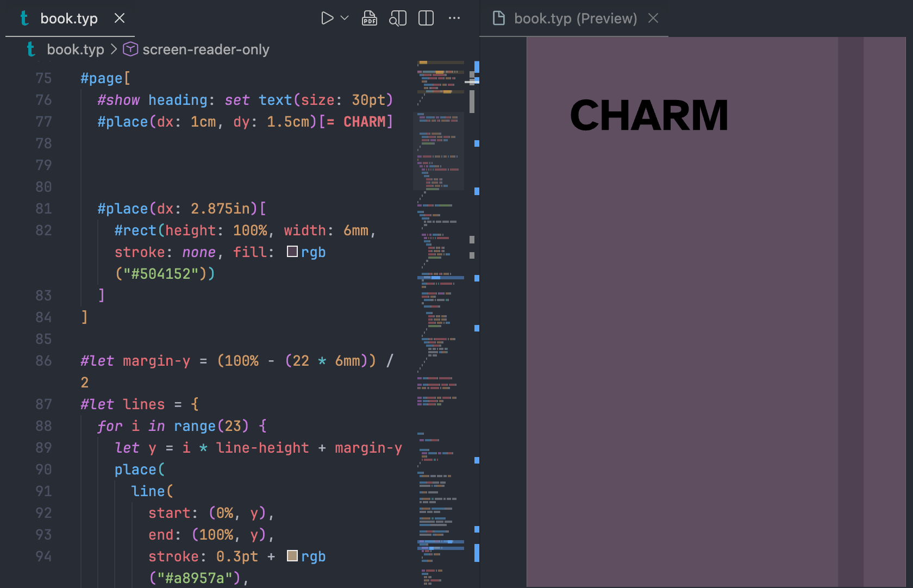The image size is (913, 588).
Task: Open More Actions ellipsis menu
Action: 454,18
